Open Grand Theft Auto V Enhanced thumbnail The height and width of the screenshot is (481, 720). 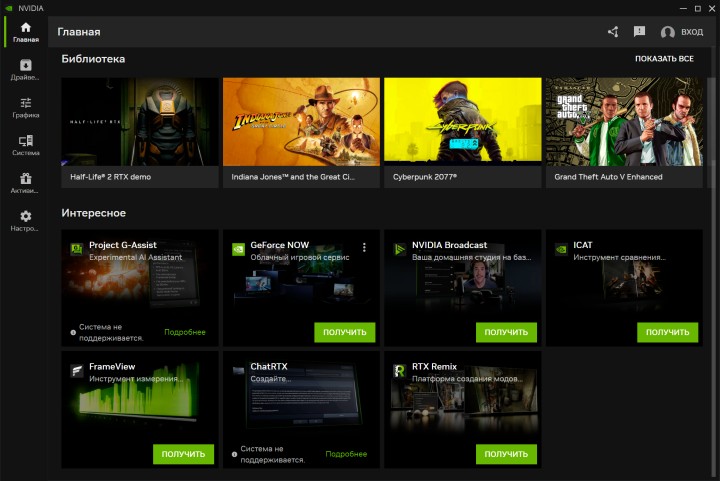coord(624,122)
